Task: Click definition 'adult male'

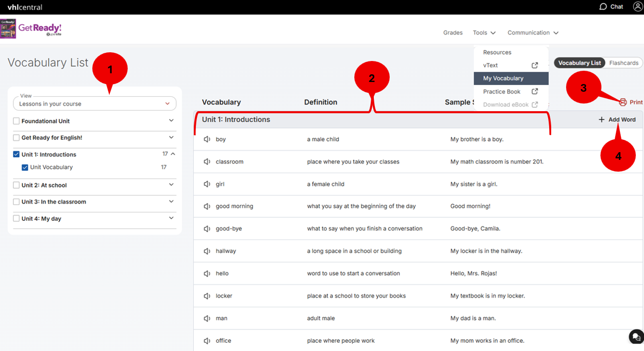Action: pos(321,318)
